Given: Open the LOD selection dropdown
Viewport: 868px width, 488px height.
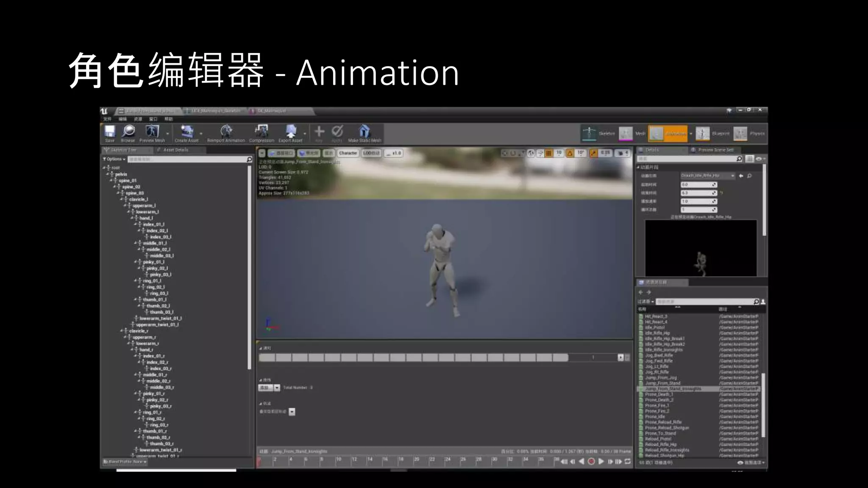Looking at the screenshot, I should (x=371, y=153).
